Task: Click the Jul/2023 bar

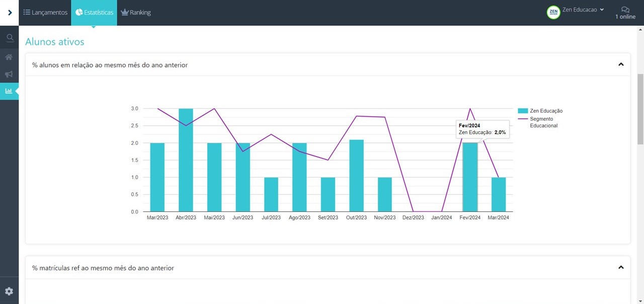Action: click(x=271, y=194)
